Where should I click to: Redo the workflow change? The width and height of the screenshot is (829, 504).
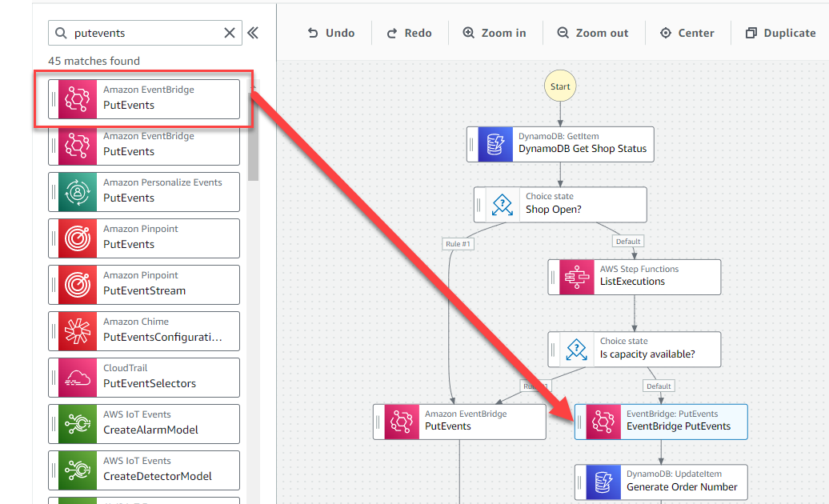(409, 33)
